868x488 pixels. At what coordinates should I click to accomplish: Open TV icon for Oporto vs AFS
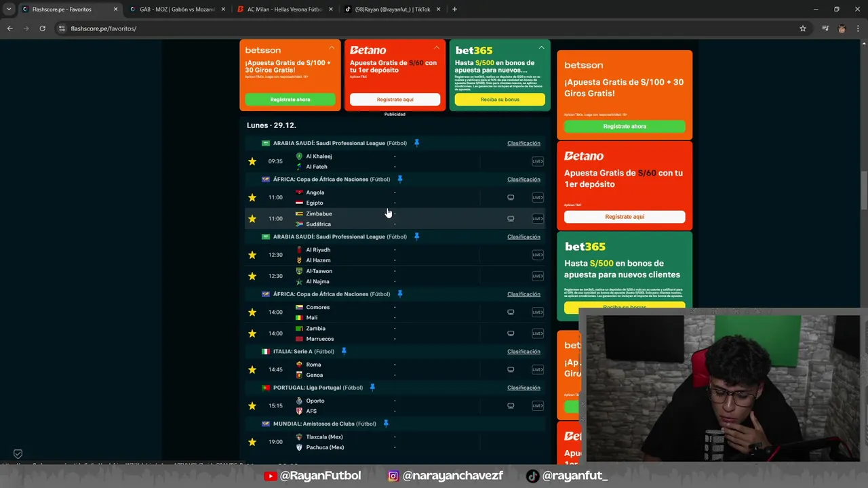click(511, 405)
